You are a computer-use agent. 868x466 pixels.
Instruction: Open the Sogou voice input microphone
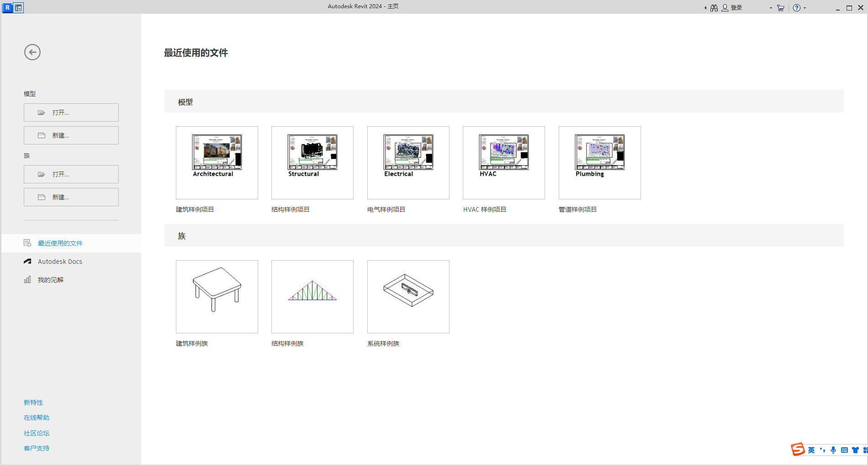point(833,450)
